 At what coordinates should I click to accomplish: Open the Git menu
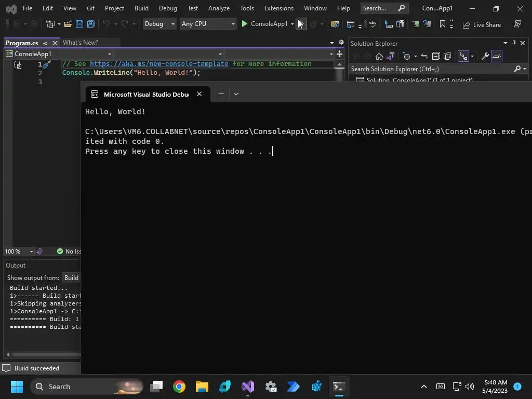tap(90, 8)
